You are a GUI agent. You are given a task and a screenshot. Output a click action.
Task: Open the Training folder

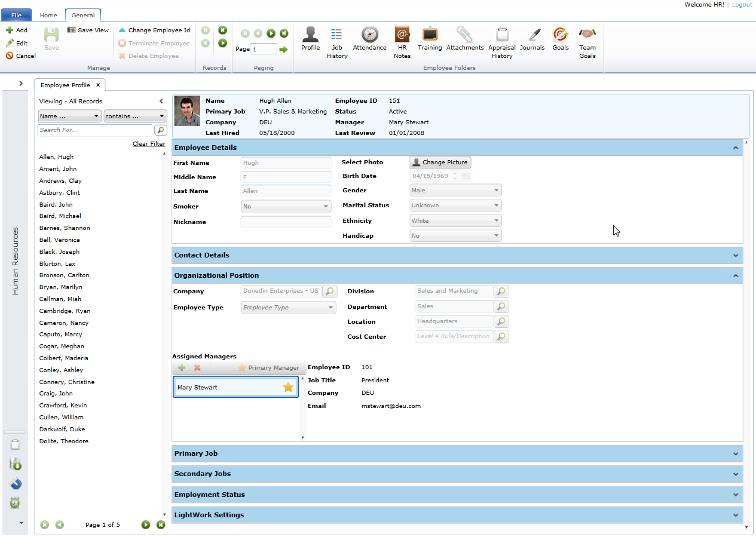pyautogui.click(x=430, y=39)
